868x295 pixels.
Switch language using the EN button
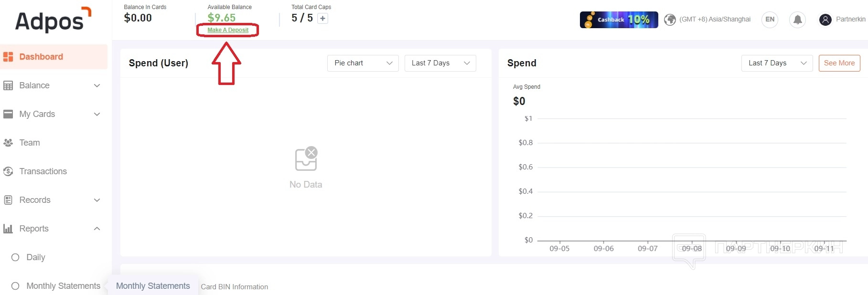[x=770, y=20]
